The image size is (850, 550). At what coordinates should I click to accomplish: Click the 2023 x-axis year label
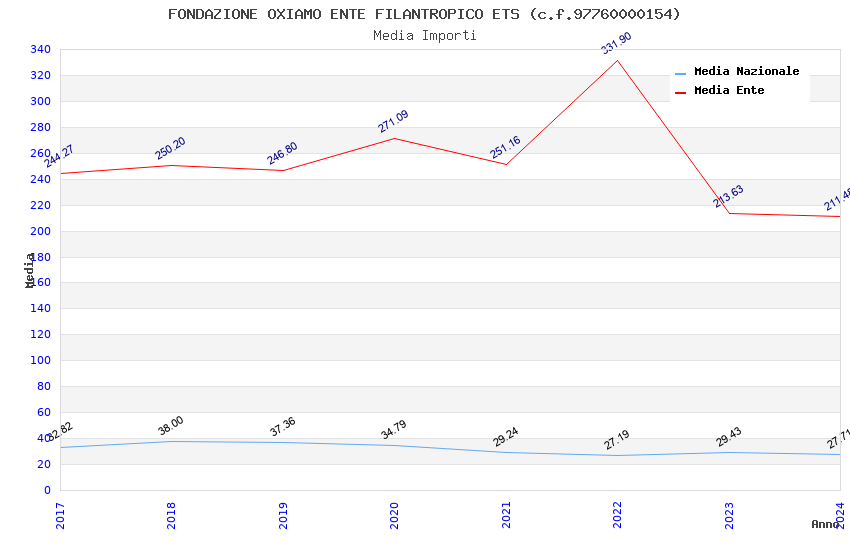click(729, 515)
